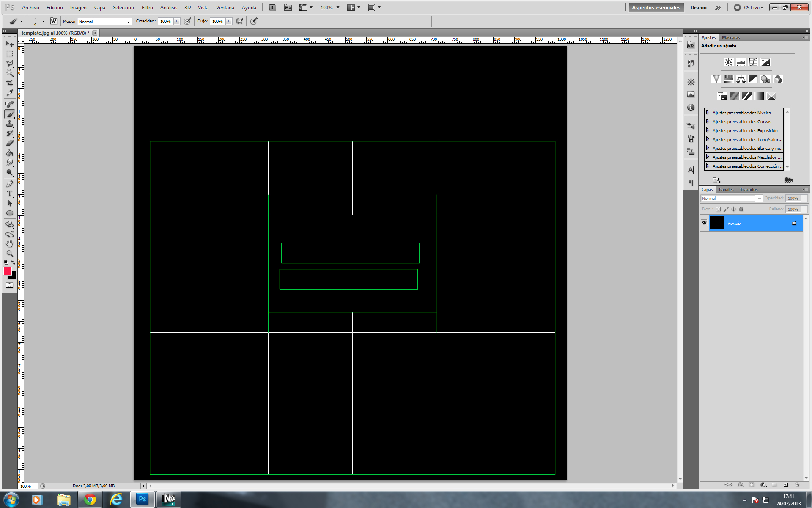Select the Crop tool
This screenshot has height=508, width=812.
click(10, 83)
